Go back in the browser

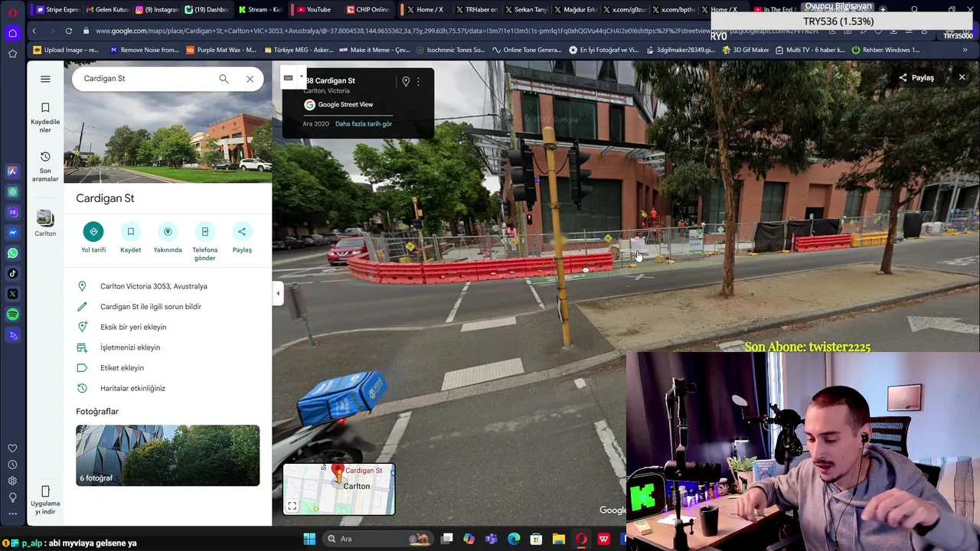click(34, 31)
